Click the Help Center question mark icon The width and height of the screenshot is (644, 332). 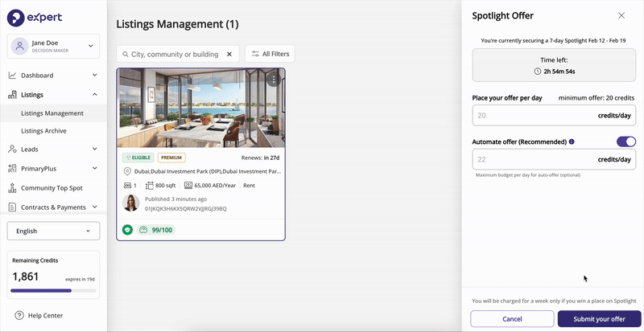pos(19,316)
